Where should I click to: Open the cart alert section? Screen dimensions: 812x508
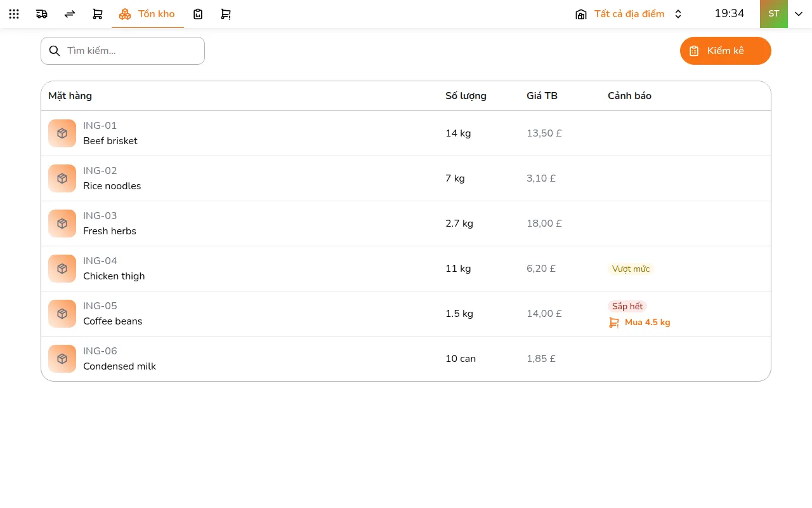coord(226,14)
